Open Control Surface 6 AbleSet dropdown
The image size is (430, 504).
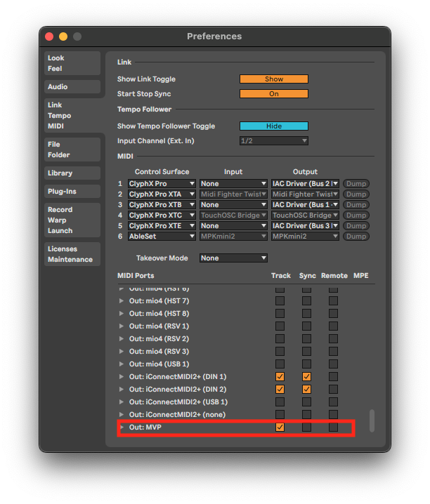pyautogui.click(x=162, y=237)
